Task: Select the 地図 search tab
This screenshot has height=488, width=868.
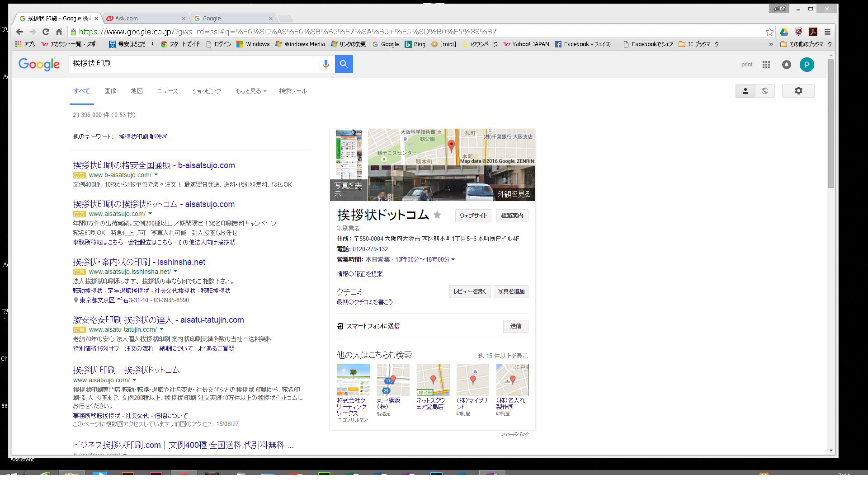Action: pos(137,91)
